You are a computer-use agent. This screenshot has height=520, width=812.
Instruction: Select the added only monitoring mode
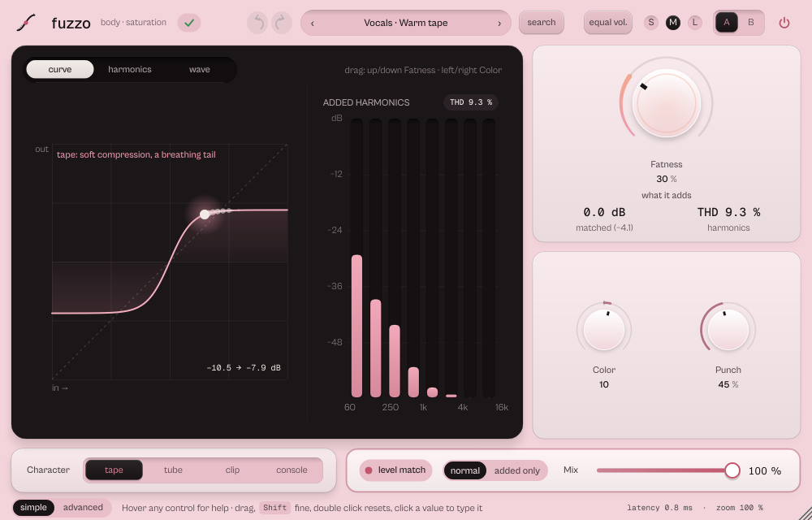[516, 470]
